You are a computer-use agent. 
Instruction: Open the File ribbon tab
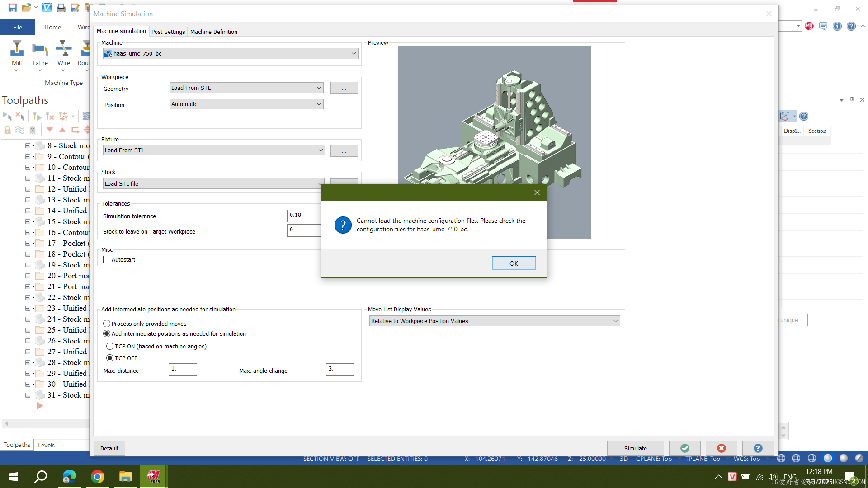coord(18,27)
